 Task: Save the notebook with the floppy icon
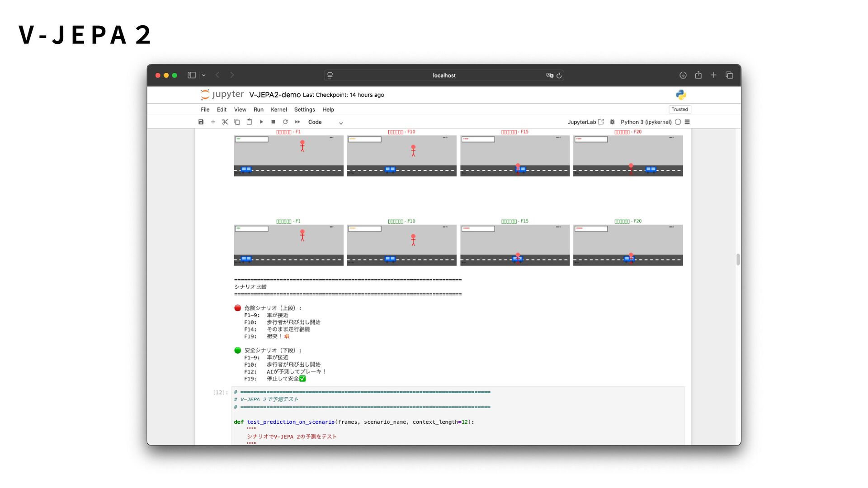click(x=201, y=122)
